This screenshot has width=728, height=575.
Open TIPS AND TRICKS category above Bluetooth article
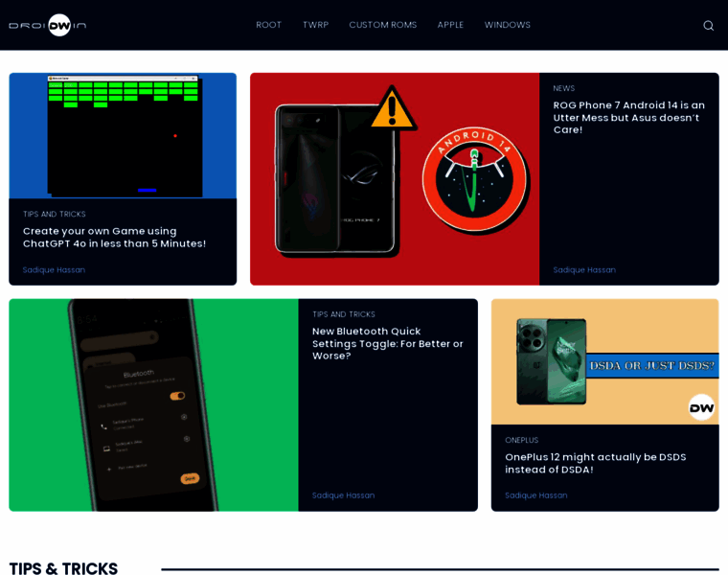pos(344,314)
